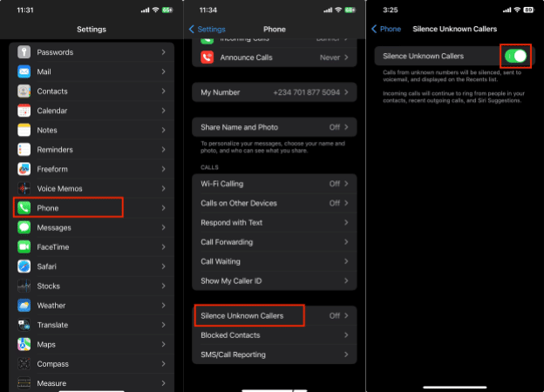Open the Share Name and Photo chevron
The image size is (544, 392).
(x=346, y=126)
